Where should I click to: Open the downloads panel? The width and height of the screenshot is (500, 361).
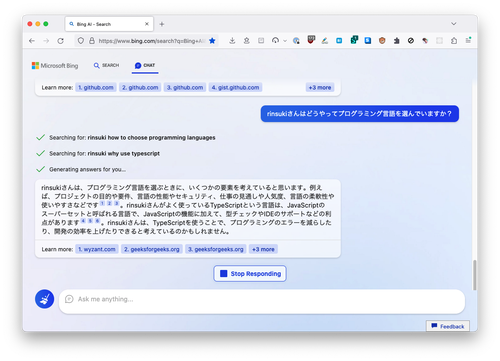(x=232, y=41)
